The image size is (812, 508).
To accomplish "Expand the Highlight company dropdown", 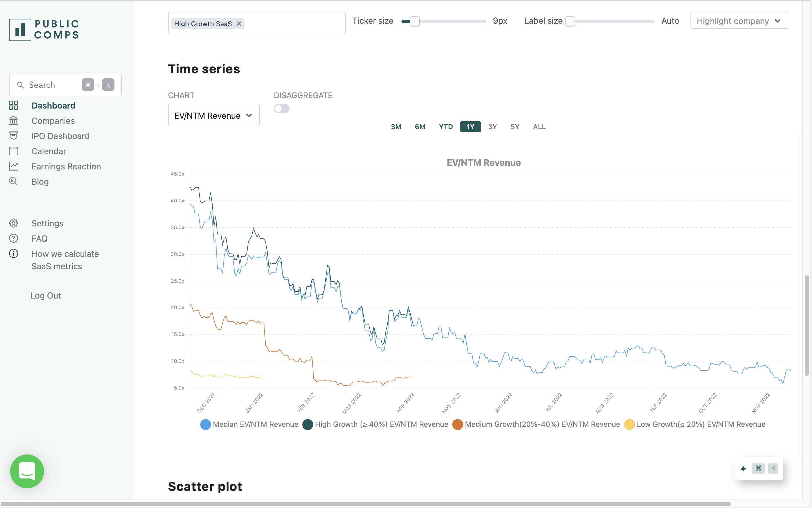I will pos(739,21).
